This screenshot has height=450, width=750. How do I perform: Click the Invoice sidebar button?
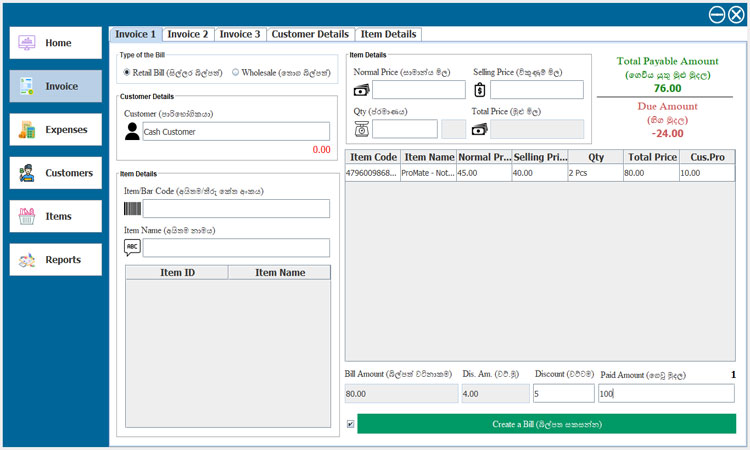coord(56,86)
